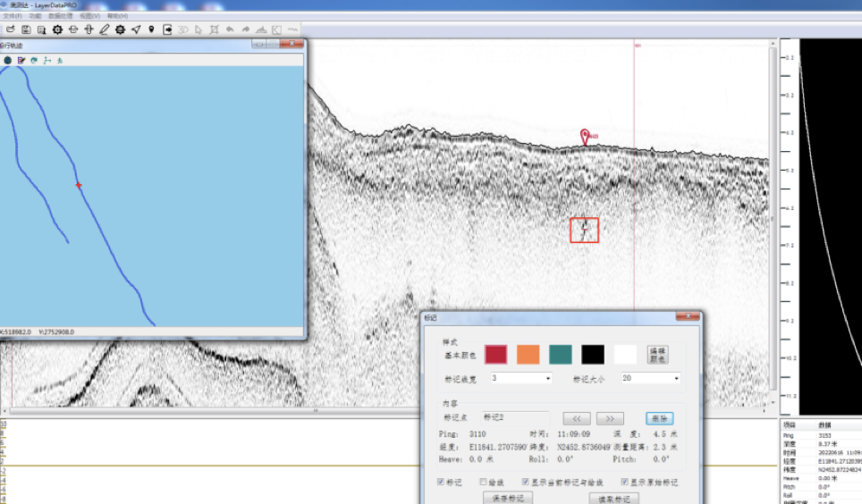Open the 数据处理 menu

tap(60, 16)
